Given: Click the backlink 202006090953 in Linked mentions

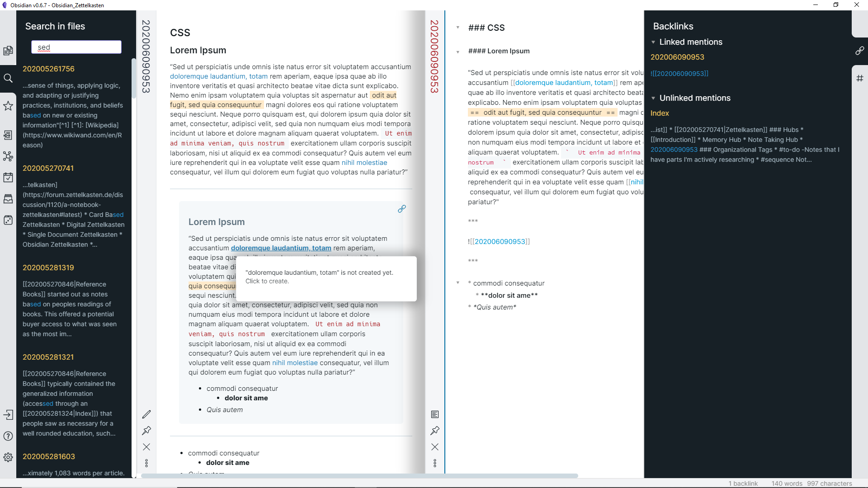Looking at the screenshot, I should (677, 56).
